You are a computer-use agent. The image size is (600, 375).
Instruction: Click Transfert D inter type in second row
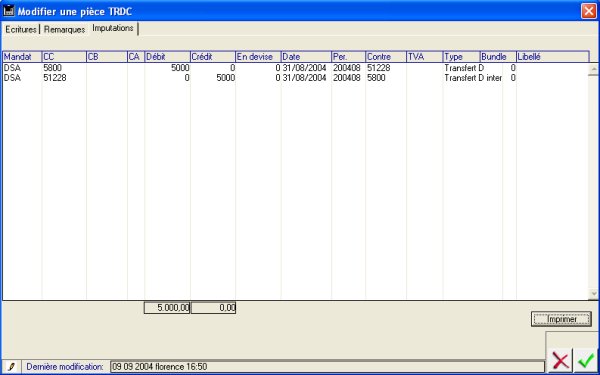473,78
